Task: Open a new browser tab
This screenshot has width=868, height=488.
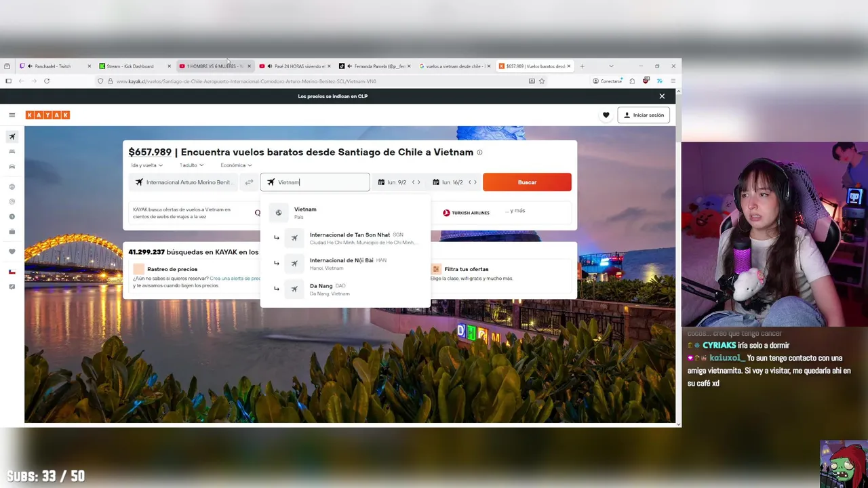Action: point(582,66)
